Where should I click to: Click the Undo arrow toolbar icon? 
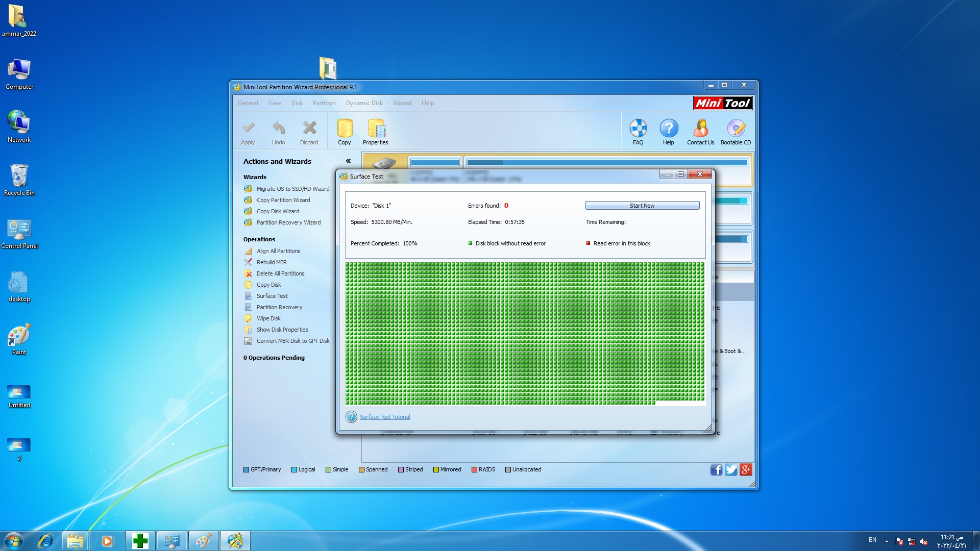pyautogui.click(x=278, y=132)
